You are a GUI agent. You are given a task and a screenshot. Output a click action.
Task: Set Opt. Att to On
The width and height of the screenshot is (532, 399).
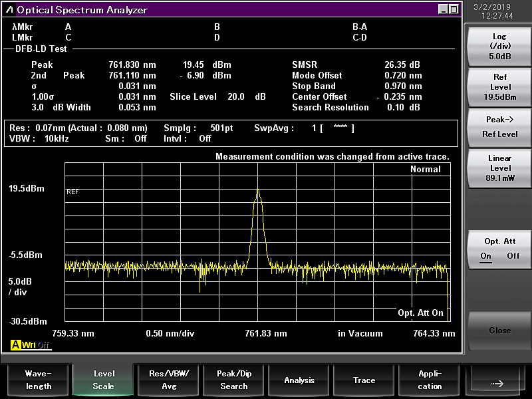click(x=485, y=256)
